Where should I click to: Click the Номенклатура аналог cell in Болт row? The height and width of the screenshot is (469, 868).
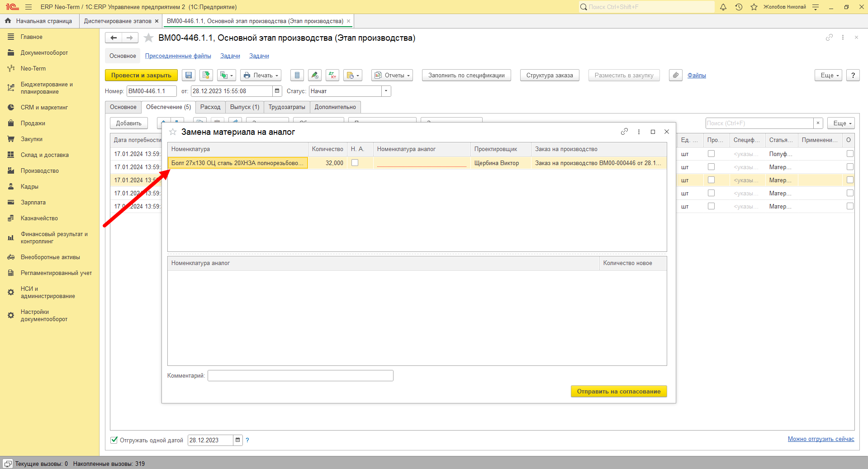pyautogui.click(x=422, y=163)
